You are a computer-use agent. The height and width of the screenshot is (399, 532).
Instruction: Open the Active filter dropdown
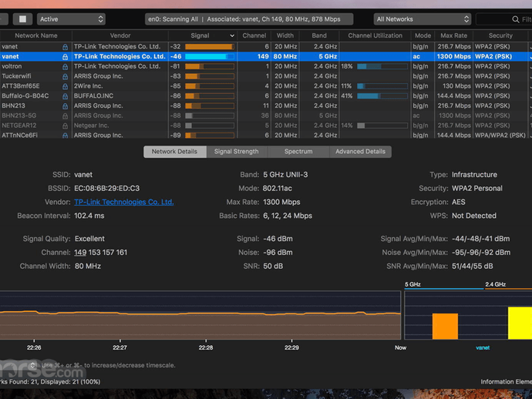pyautogui.click(x=71, y=19)
